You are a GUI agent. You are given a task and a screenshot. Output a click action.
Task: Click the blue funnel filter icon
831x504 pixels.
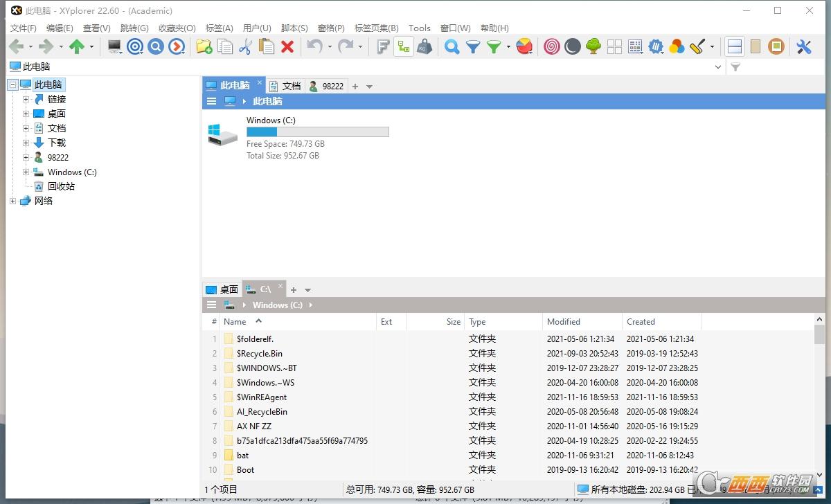[x=473, y=46]
